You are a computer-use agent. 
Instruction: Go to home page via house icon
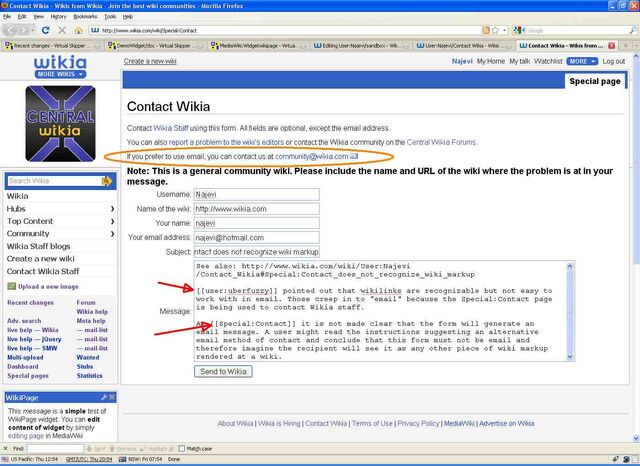pyautogui.click(x=78, y=30)
